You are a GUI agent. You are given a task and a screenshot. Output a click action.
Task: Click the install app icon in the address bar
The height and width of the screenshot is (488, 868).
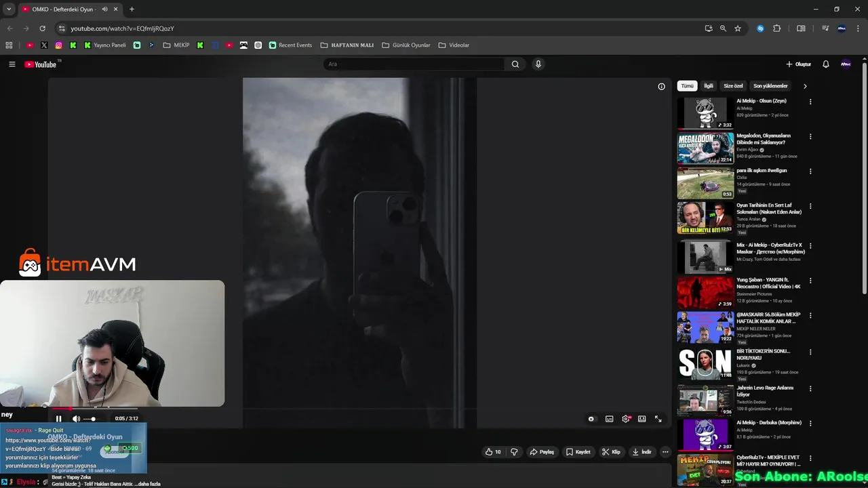709,28
